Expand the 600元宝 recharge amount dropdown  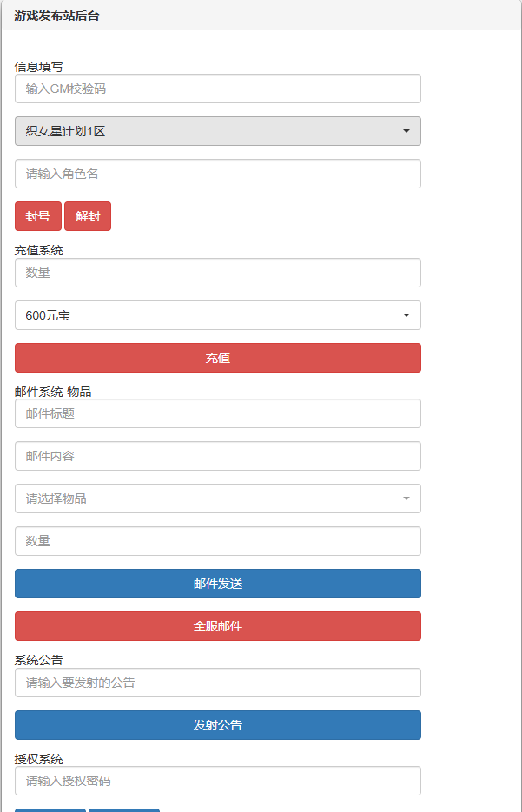point(217,315)
